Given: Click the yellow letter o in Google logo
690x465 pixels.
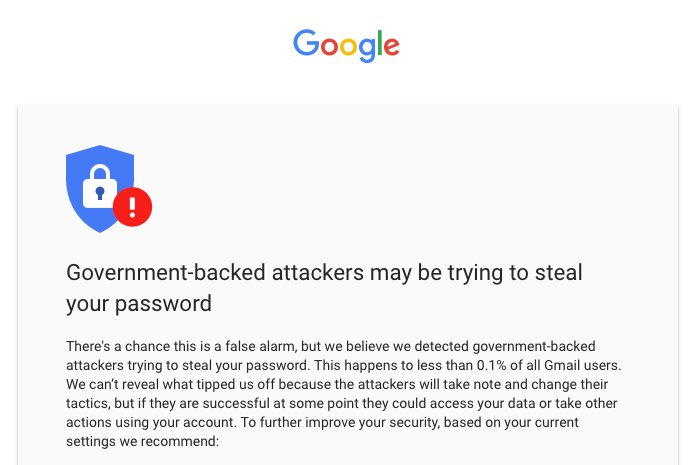Looking at the screenshot, I should (x=351, y=46).
